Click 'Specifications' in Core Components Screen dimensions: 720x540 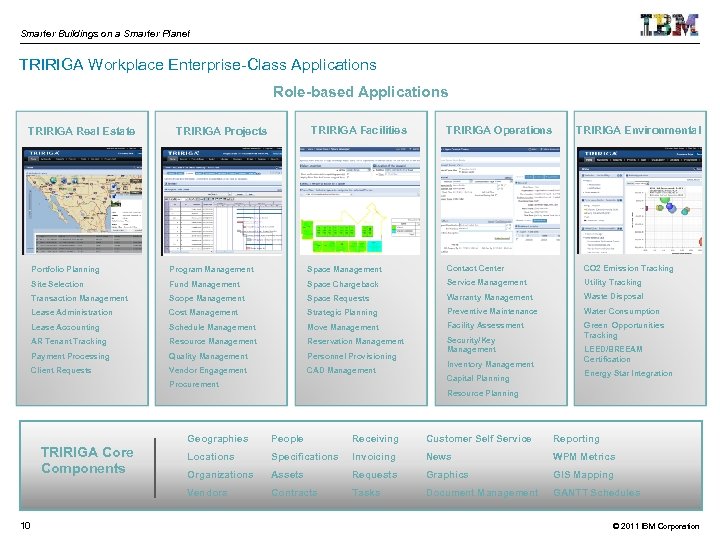tap(304, 457)
